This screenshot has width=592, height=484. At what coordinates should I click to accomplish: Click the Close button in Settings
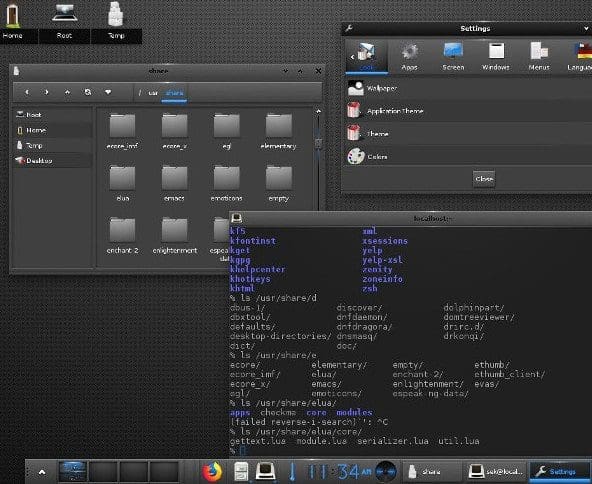pyautogui.click(x=484, y=179)
